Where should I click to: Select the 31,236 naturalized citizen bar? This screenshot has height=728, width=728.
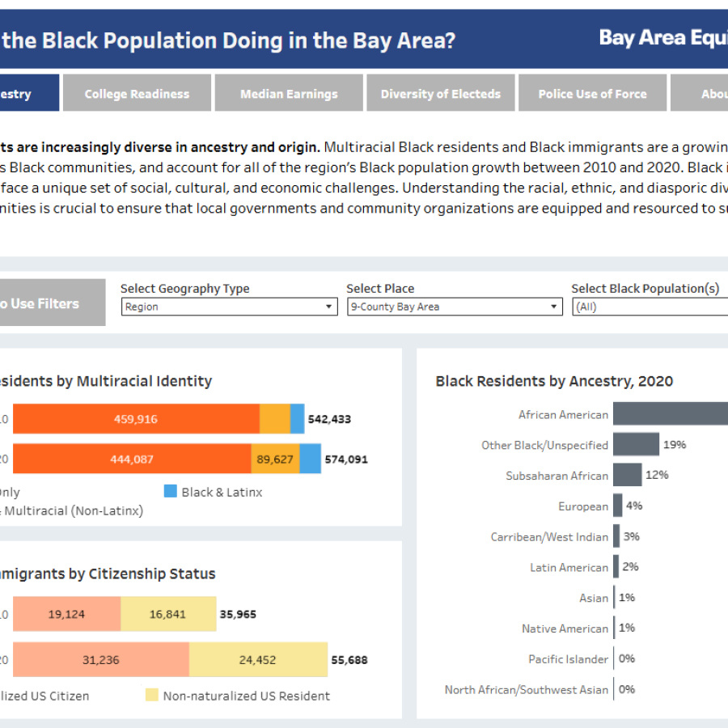101,660
